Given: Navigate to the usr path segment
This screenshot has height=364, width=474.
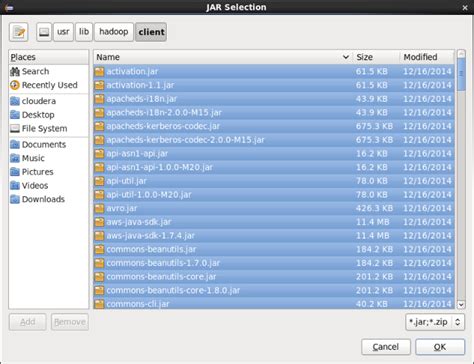Looking at the screenshot, I should [x=63, y=32].
